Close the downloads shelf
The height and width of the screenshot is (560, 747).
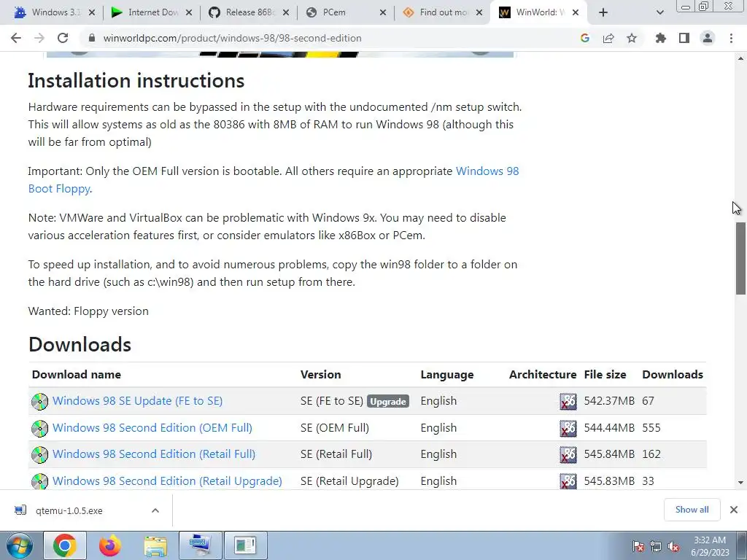point(734,510)
